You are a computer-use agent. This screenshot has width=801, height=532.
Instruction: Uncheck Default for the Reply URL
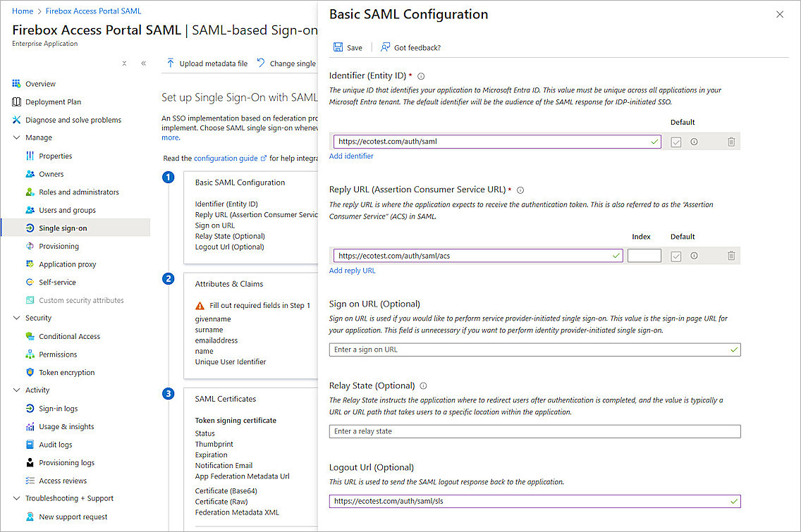[676, 255]
